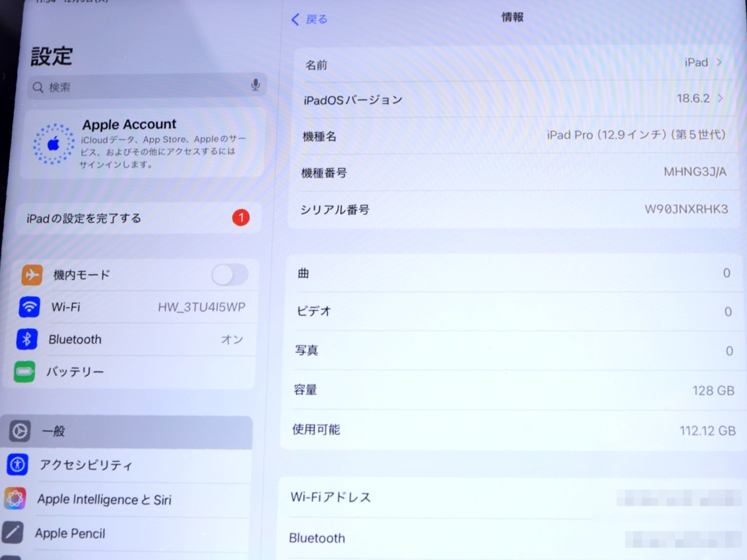Viewport: 747px width, 560px height.
Task: Tap the Accessibility icon
Action: (x=18, y=464)
